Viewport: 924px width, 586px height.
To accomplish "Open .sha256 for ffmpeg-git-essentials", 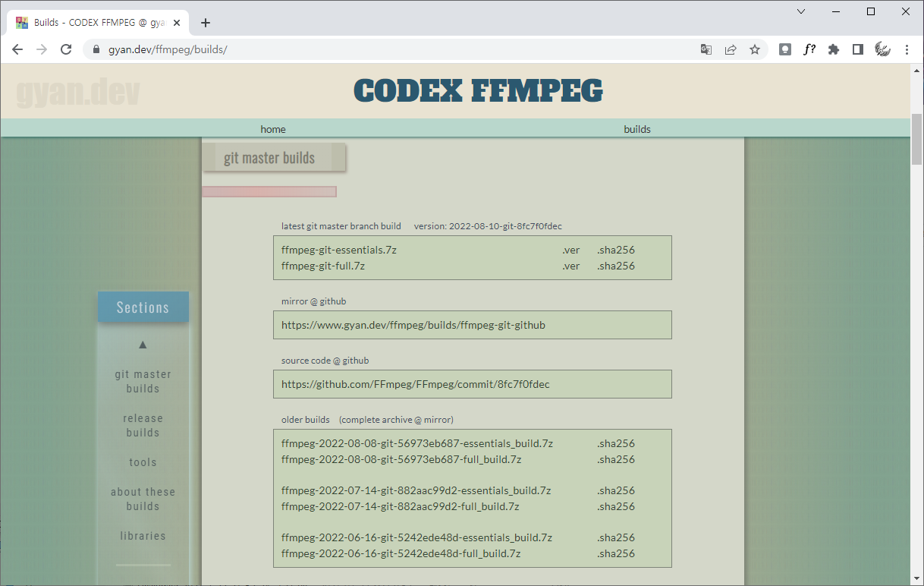I will (615, 250).
